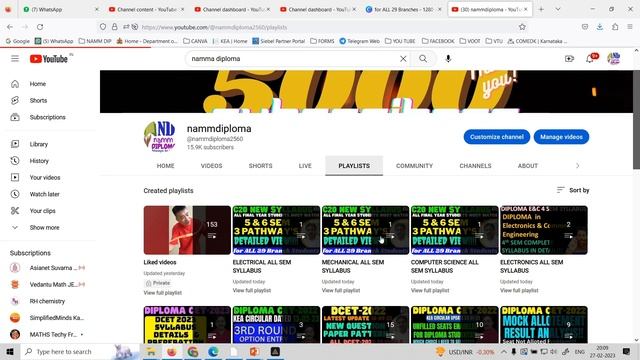Click the nammdiploma channel avatar
The height and width of the screenshot is (360, 640).
pos(160,137)
